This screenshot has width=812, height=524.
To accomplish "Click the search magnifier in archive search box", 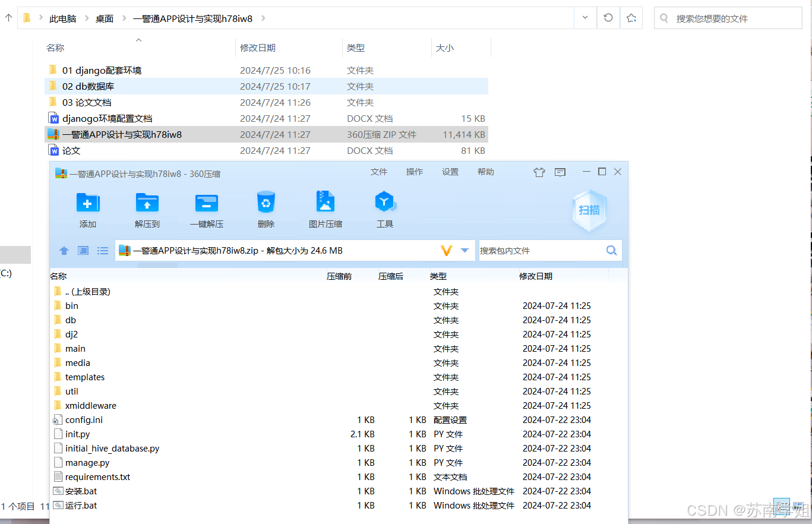I will 611,251.
